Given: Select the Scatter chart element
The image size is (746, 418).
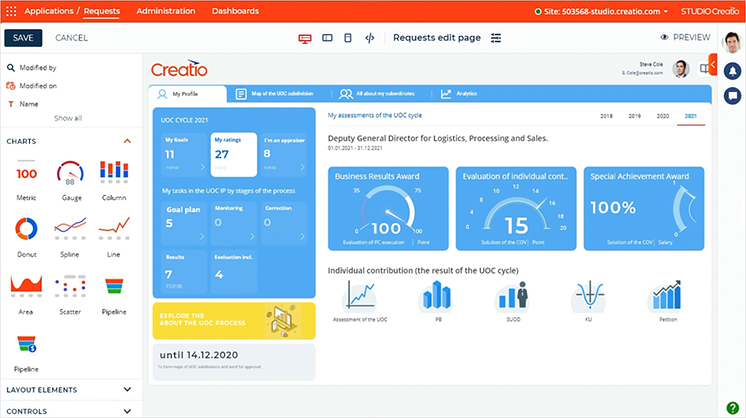Looking at the screenshot, I should coord(70,294).
